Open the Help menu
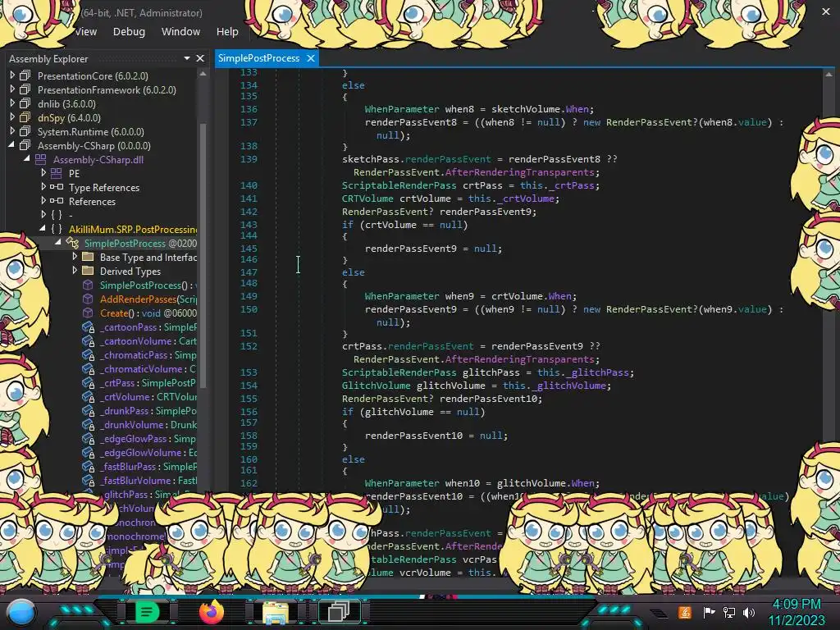This screenshot has width=840, height=630. [227, 32]
